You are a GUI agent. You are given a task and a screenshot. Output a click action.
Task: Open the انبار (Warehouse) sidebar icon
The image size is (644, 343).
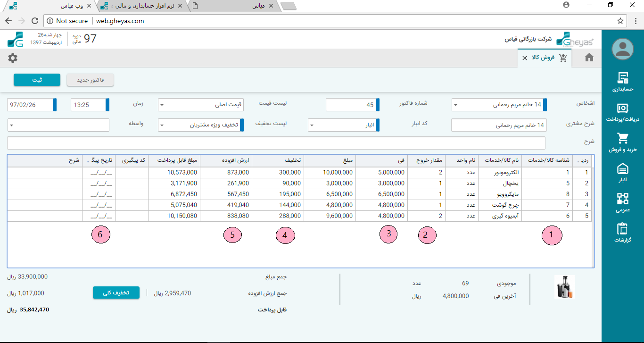click(623, 169)
